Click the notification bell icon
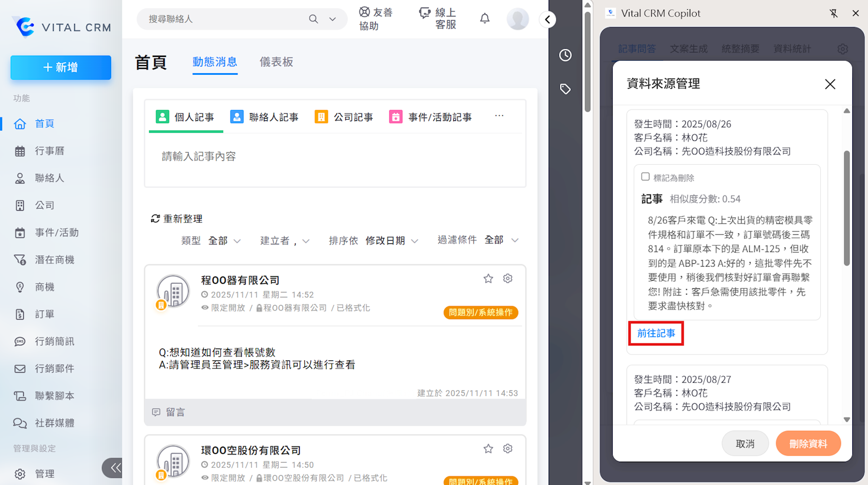868x485 pixels. tap(485, 19)
